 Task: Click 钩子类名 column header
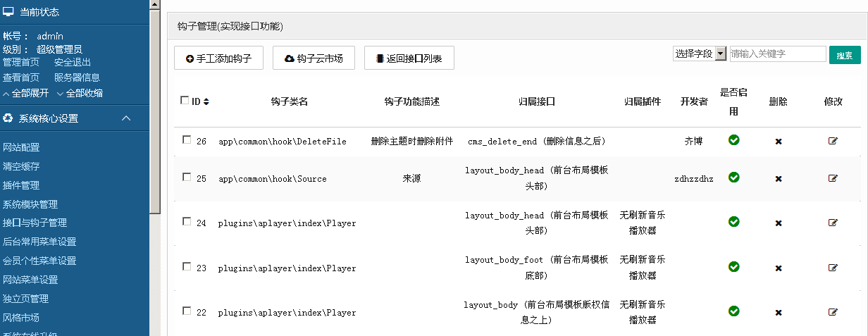click(x=289, y=101)
